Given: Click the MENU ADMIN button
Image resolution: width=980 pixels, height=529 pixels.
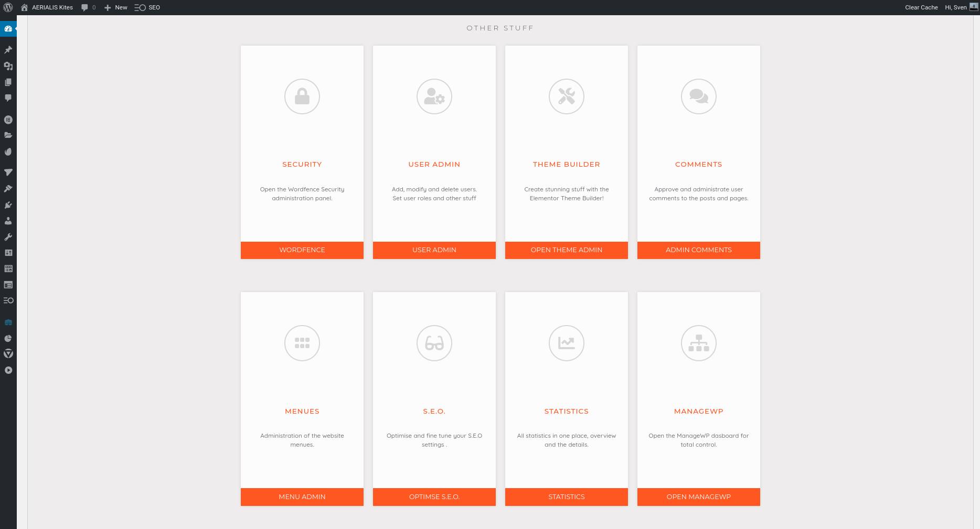Looking at the screenshot, I should 302,497.
